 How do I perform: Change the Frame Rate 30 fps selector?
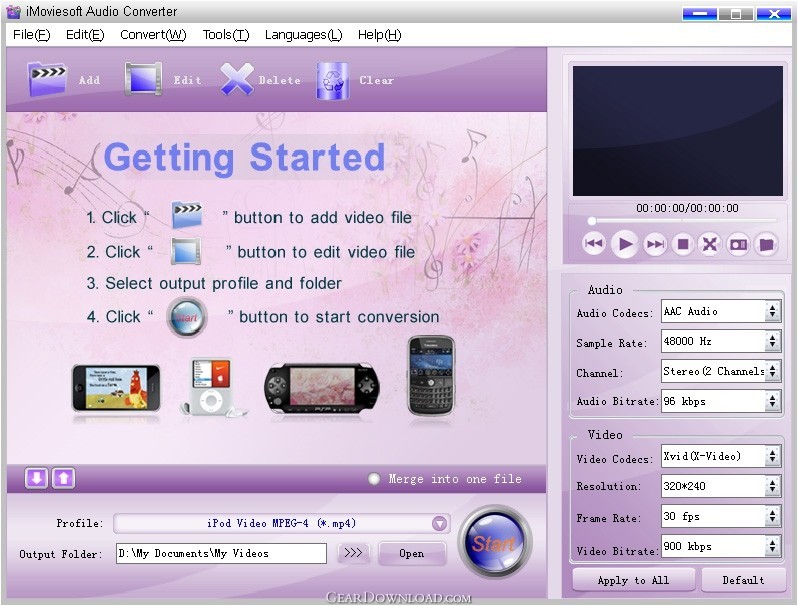721,516
